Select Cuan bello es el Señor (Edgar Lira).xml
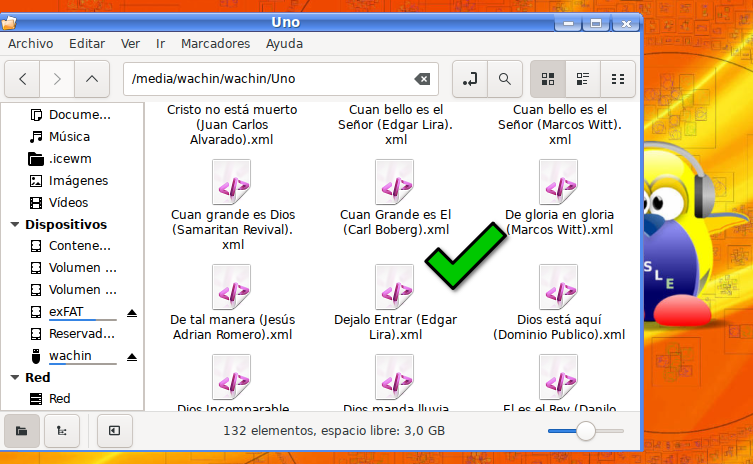Image resolution: width=753 pixels, height=464 pixels. coord(395,125)
